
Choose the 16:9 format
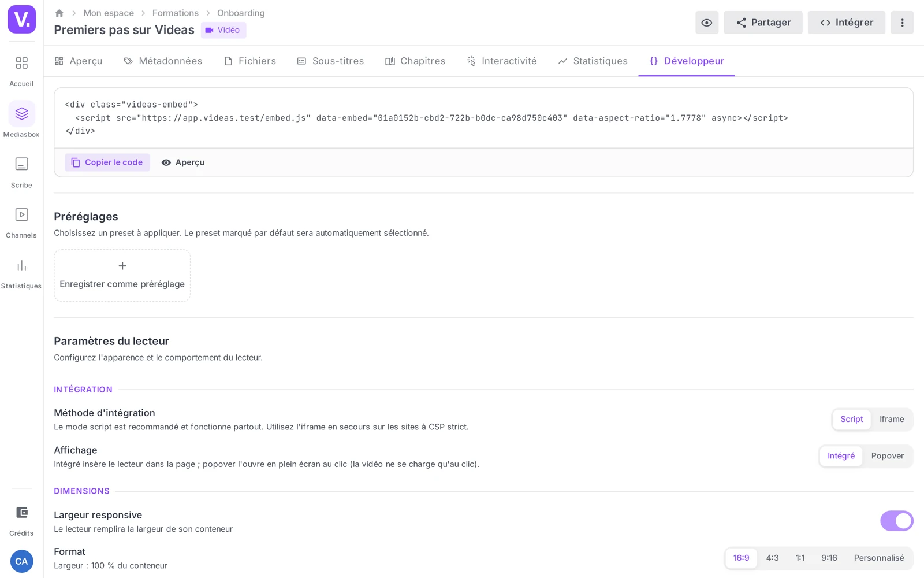coord(742,558)
